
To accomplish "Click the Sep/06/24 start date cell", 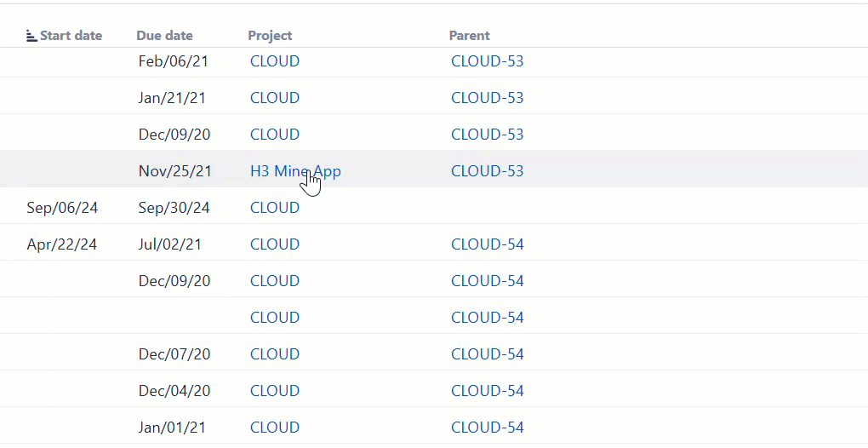I will click(62, 208).
